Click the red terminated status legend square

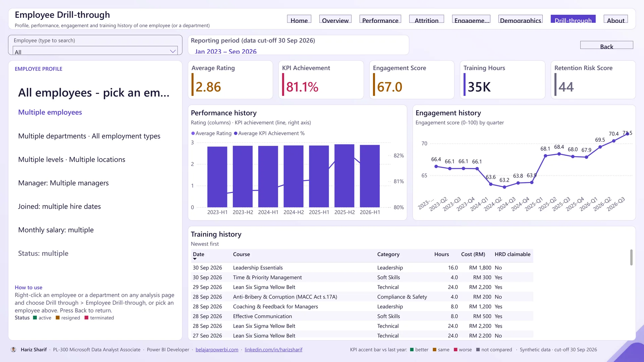[87, 318]
